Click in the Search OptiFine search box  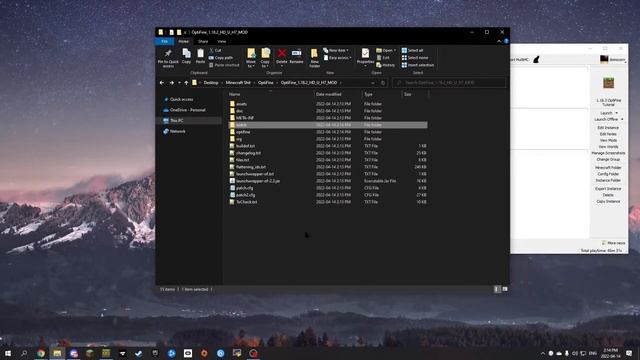449,83
